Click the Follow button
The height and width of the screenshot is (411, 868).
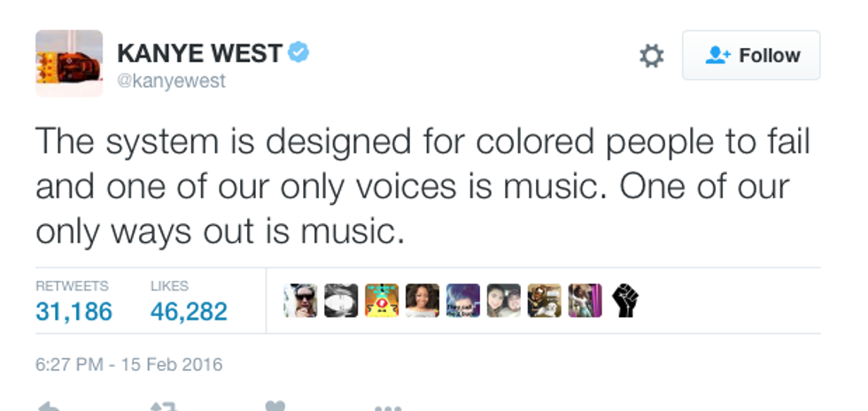751,55
